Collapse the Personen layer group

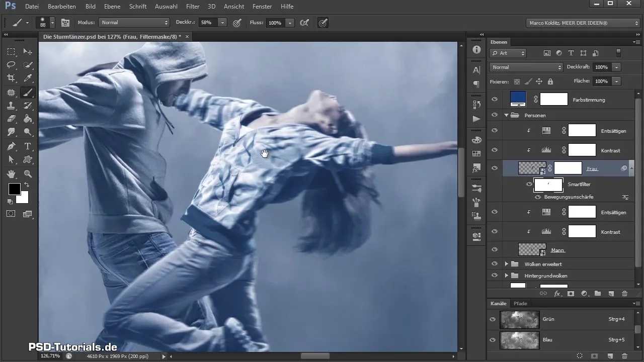coord(507,115)
